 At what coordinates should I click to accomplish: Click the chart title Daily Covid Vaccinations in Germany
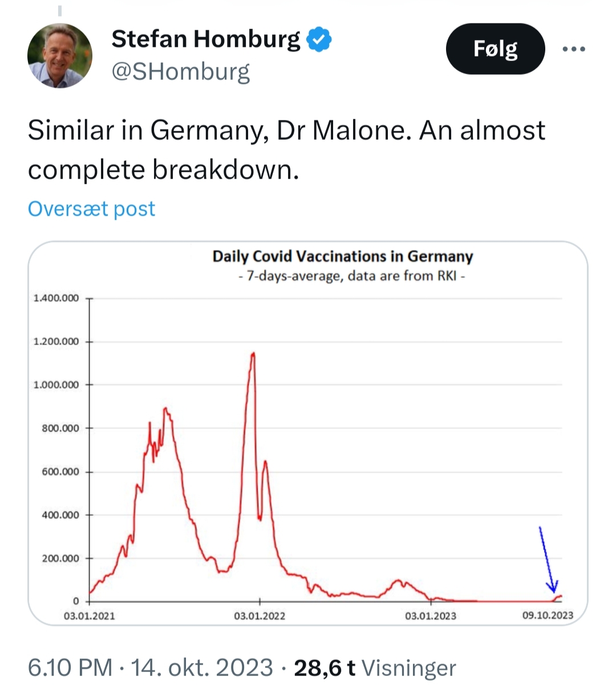pos(343,256)
